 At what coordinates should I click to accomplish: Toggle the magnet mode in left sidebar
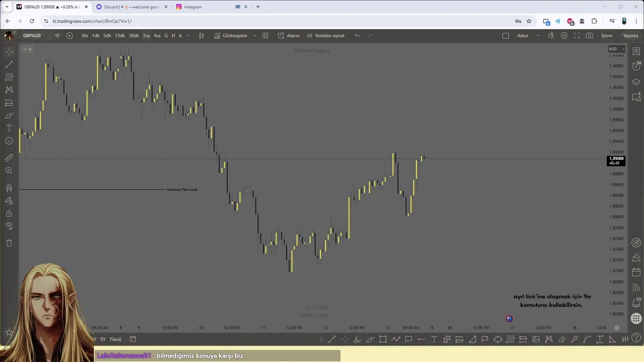point(9,188)
